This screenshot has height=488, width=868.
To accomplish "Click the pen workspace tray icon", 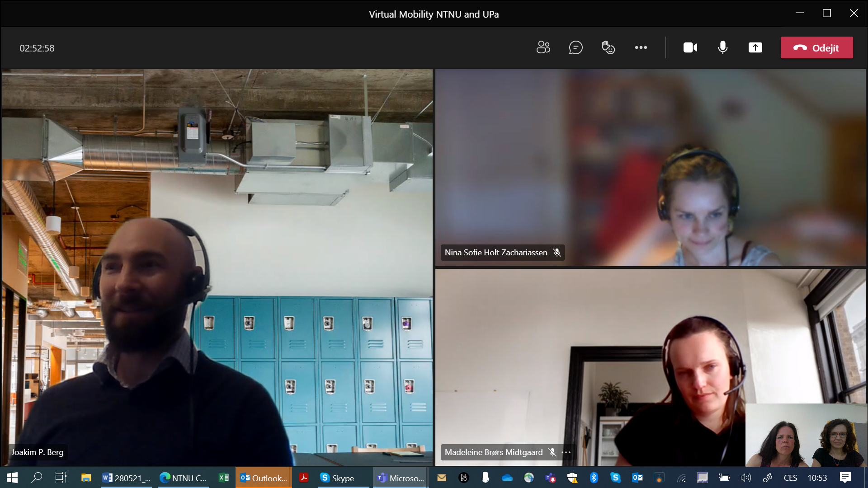I will (768, 478).
